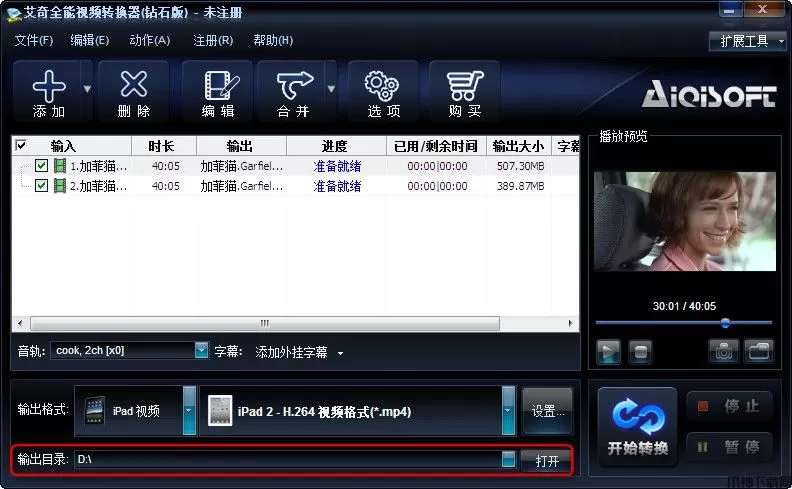Click the 输出大小 column header

518,146
